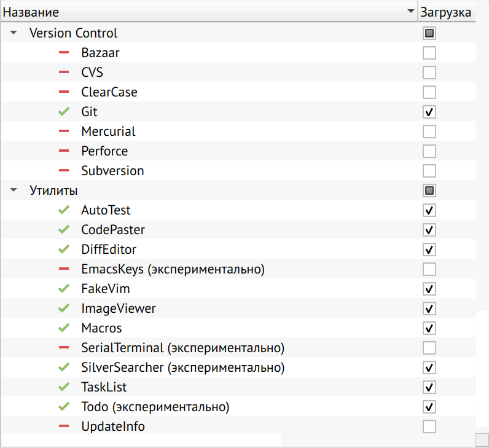489x448 pixels.
Task: Enable the CVS plugin checkbox
Action: click(429, 73)
